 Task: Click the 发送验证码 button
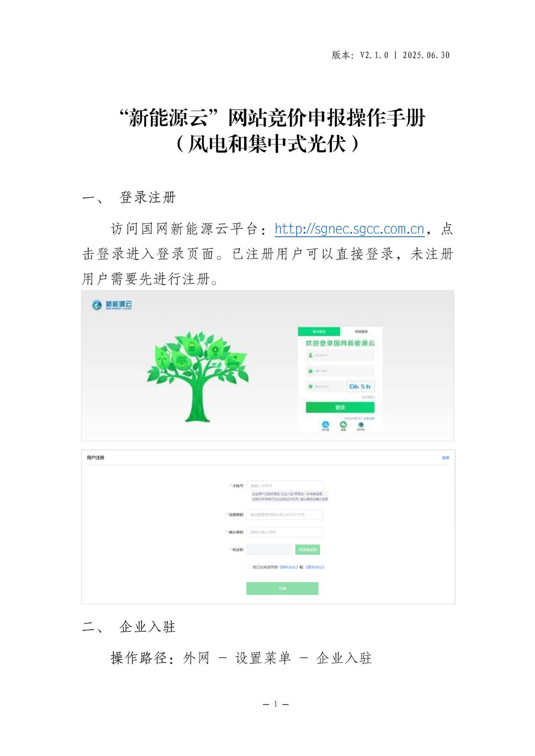tap(308, 550)
